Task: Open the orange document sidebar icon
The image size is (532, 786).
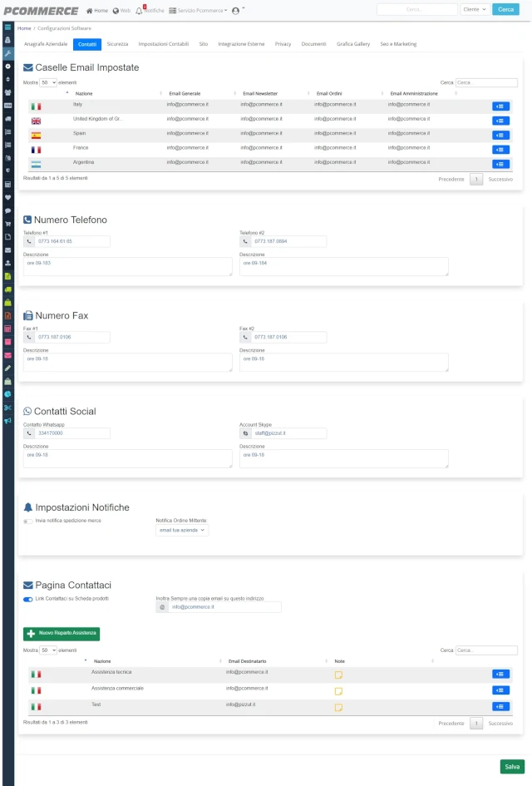Action: click(x=7, y=316)
